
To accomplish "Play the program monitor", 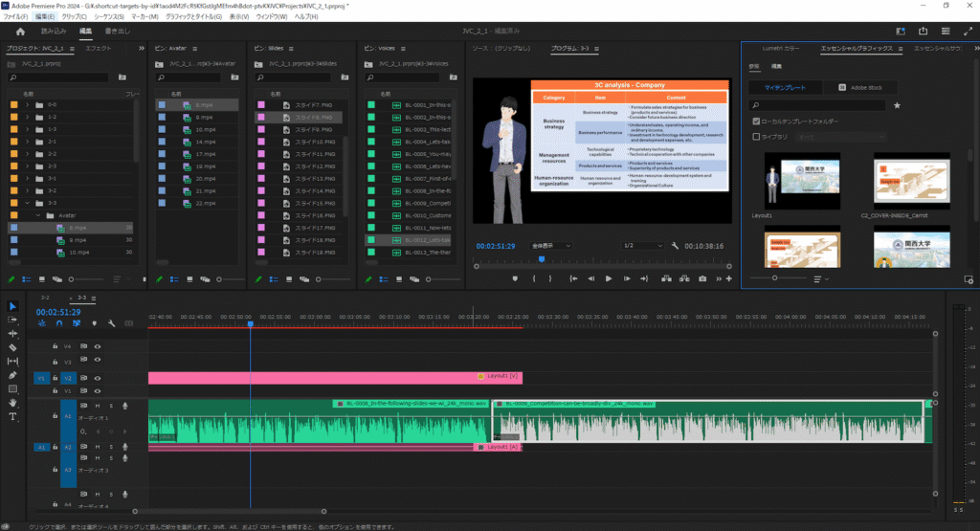I will click(608, 278).
